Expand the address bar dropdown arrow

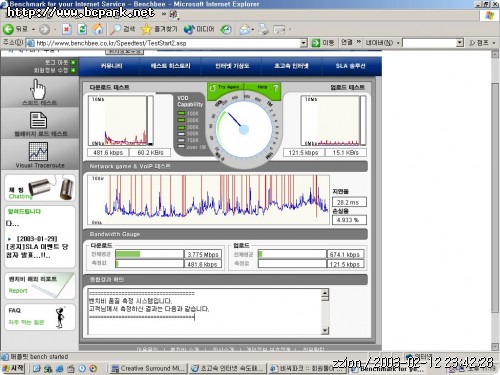[x=303, y=43]
